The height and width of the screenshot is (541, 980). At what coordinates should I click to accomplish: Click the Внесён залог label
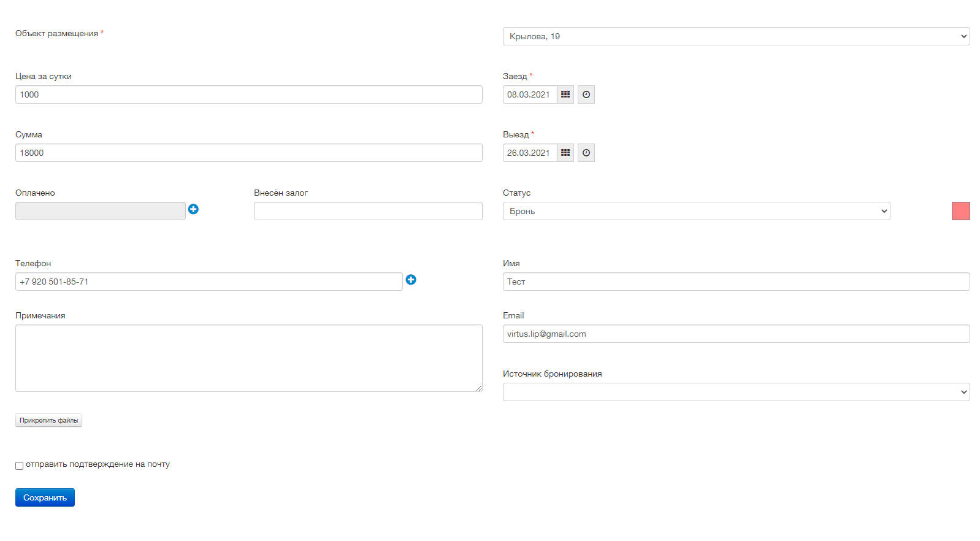281,193
